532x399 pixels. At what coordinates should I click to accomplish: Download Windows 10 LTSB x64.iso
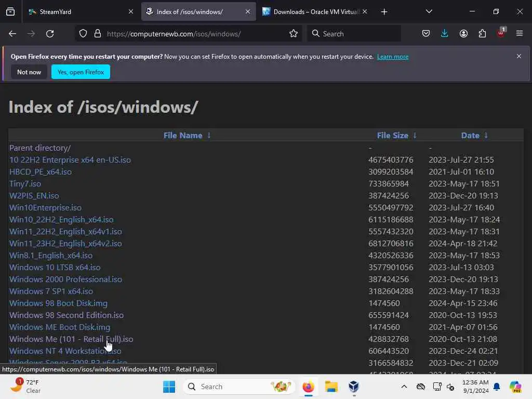tap(55, 268)
